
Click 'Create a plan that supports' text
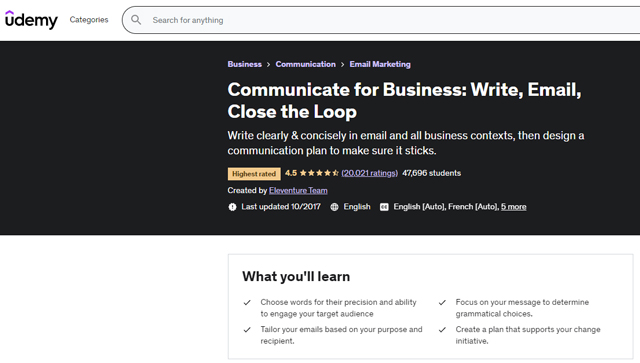pos(528,335)
